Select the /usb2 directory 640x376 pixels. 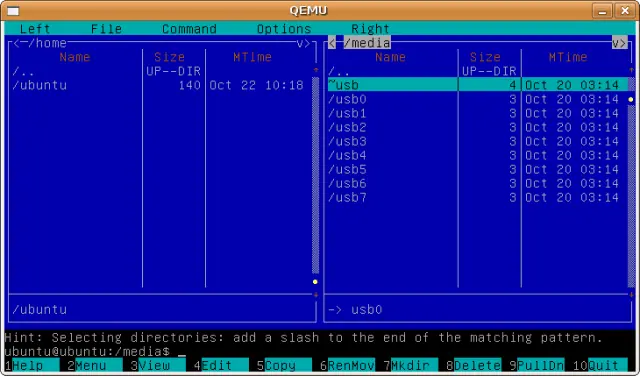477,127
